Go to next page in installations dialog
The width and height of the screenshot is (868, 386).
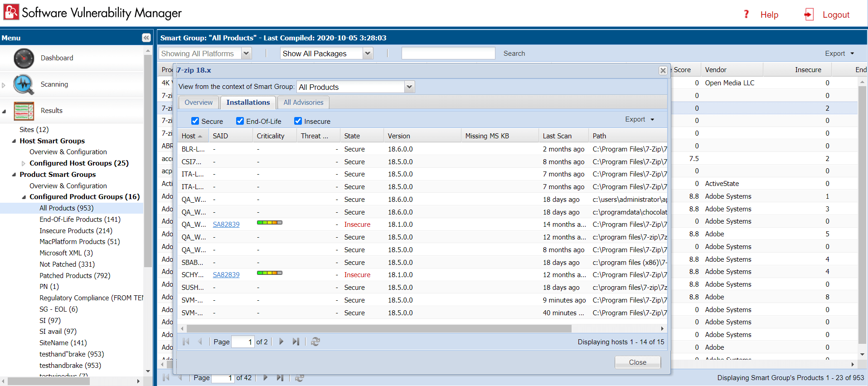point(281,342)
